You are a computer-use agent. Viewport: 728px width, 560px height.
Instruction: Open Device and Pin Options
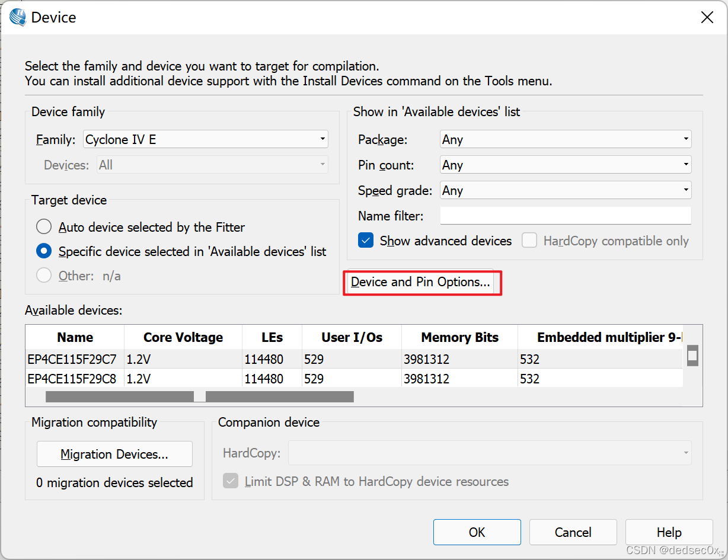(x=421, y=282)
